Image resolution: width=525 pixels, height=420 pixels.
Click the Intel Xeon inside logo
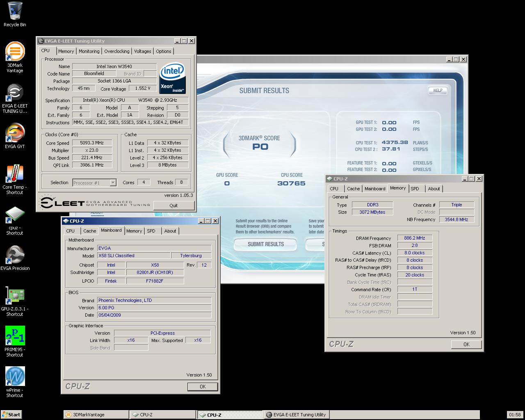click(172, 78)
